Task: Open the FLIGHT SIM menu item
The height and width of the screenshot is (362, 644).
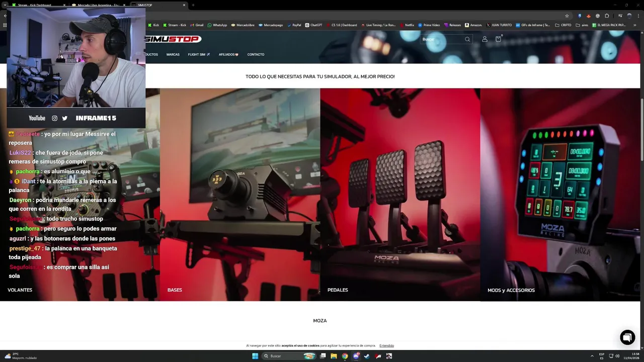Action: 199,54
